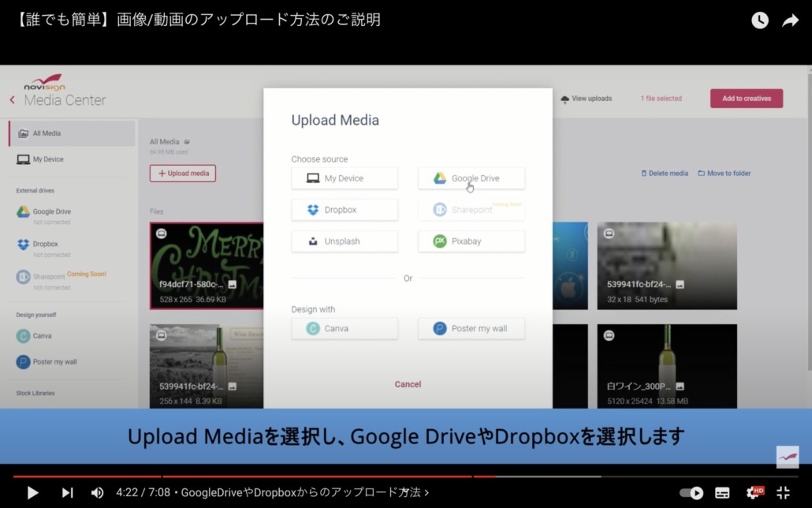Click Move to folder
The height and width of the screenshot is (508, 812).
click(x=724, y=173)
